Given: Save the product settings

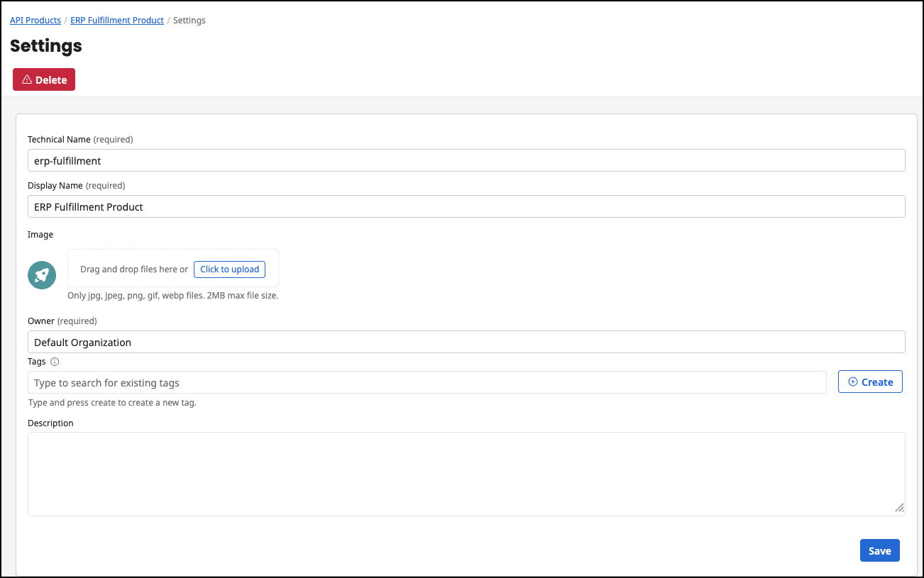Looking at the screenshot, I should click(879, 550).
